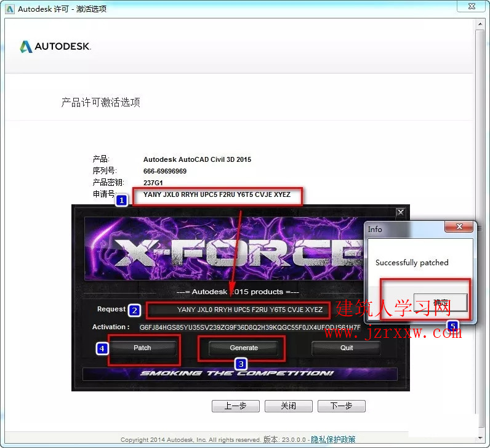Close the X-Force keygen window
This screenshot has width=490, height=448.
(400, 213)
